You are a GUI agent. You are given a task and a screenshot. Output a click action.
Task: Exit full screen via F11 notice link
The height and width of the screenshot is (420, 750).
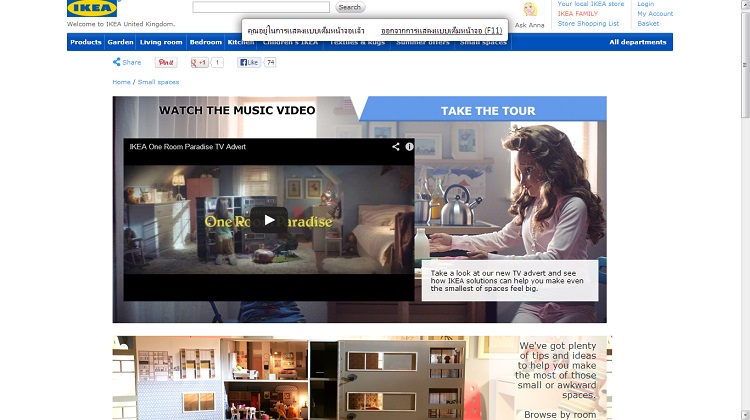441,31
